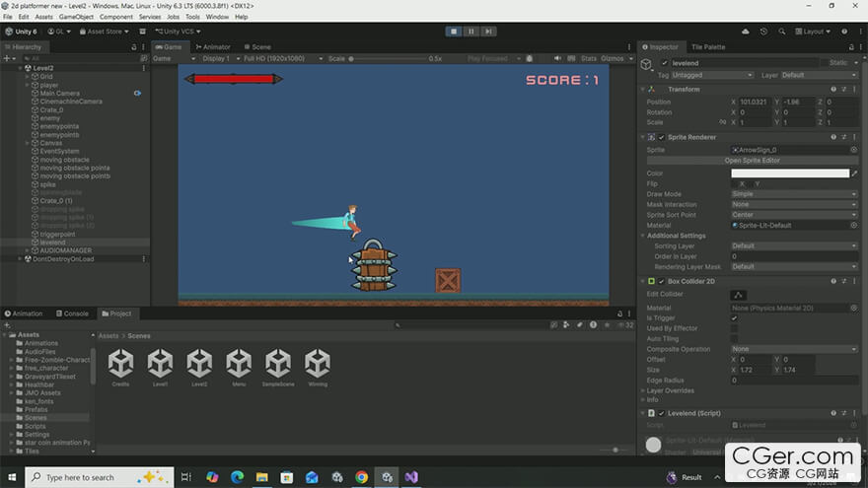
Task: Click the cloud services icon
Action: click(746, 32)
